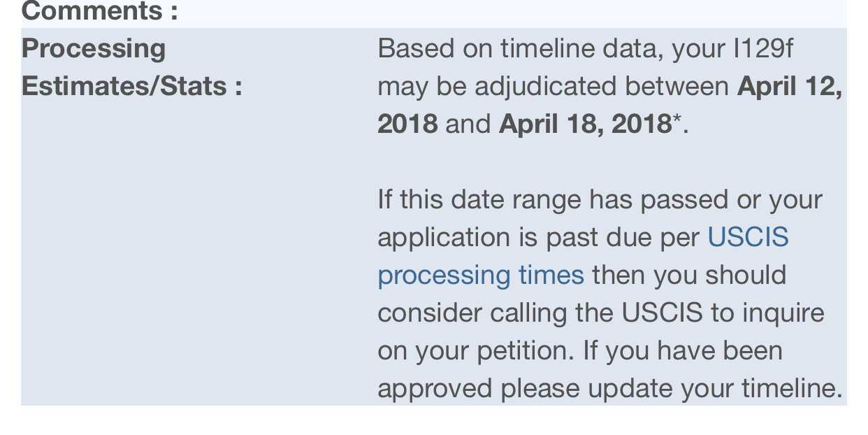Click 'consider calling the USCIS to inquire' line
Viewport: 868px width, 435px height.
pyautogui.click(x=601, y=313)
